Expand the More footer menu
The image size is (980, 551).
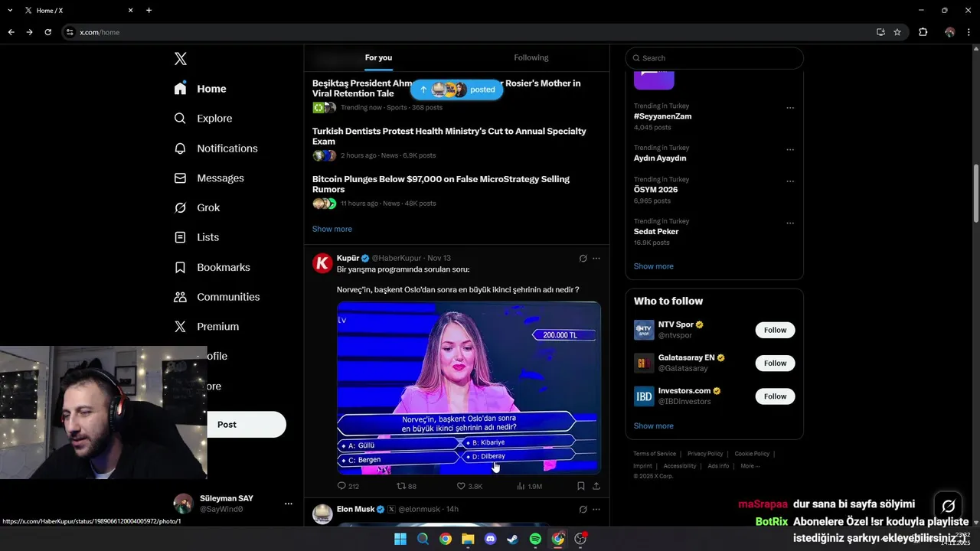[x=750, y=466]
